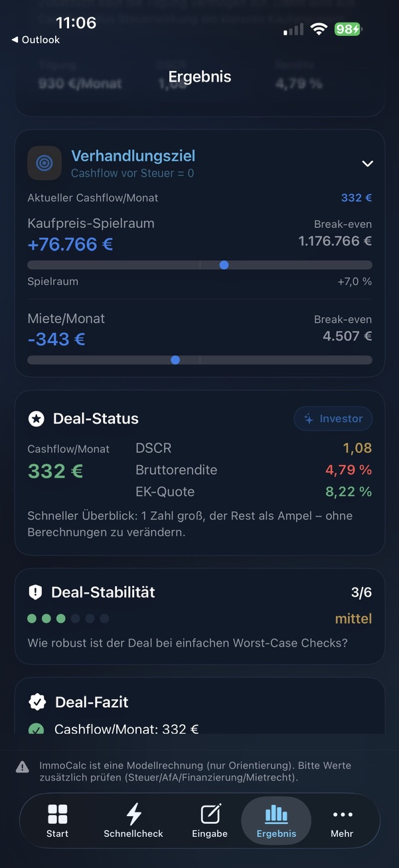Viewport: 399px width, 868px height.
Task: Click the sparkle icon inside the Investor button
Action: click(x=307, y=419)
